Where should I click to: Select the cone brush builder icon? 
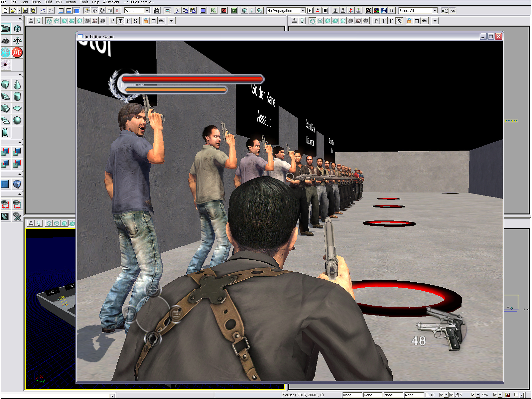(x=17, y=84)
